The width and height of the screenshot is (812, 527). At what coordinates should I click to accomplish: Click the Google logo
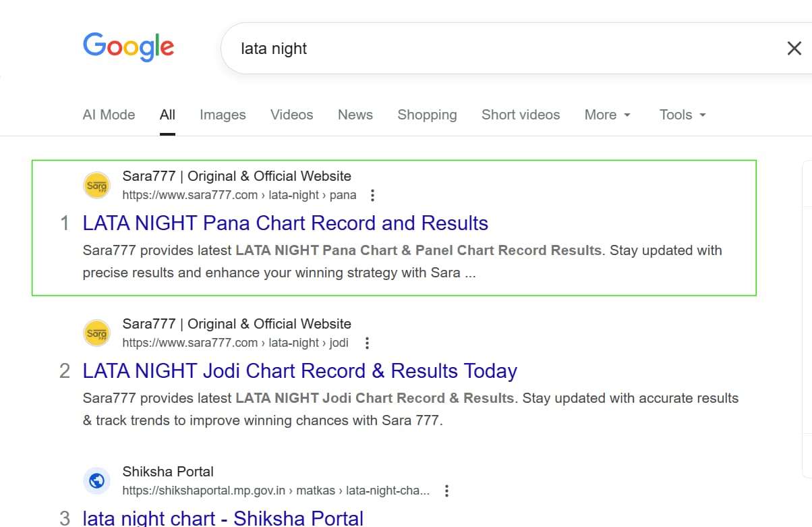point(128,47)
